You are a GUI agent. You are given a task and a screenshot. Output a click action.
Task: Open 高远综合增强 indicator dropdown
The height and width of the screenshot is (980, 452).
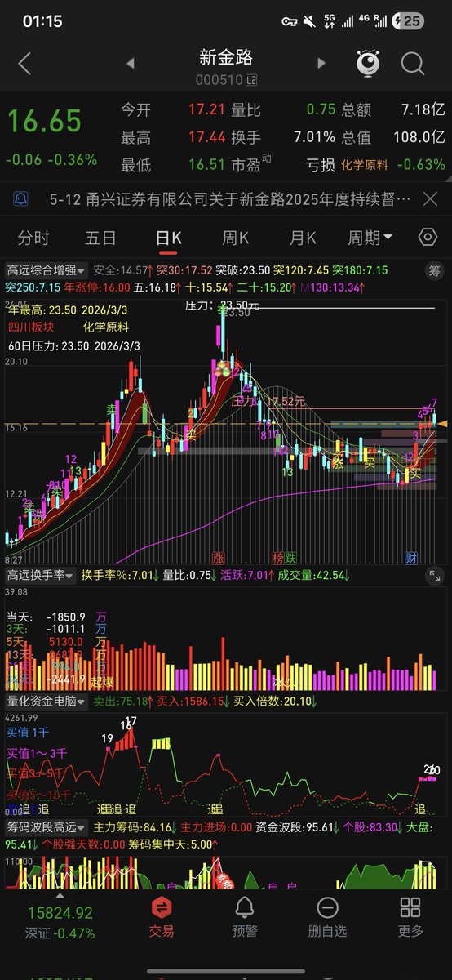click(47, 270)
